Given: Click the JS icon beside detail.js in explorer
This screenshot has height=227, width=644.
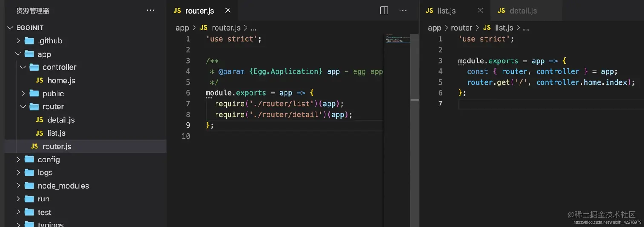Looking at the screenshot, I should pos(40,120).
